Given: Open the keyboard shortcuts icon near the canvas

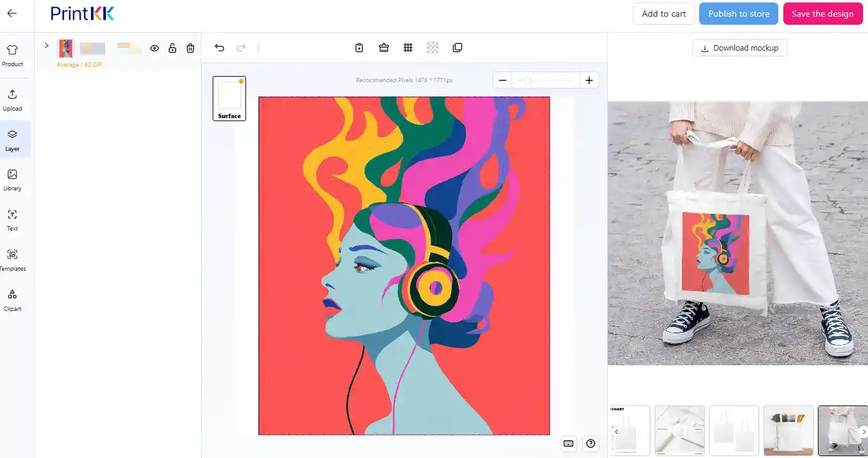Looking at the screenshot, I should pyautogui.click(x=568, y=443).
